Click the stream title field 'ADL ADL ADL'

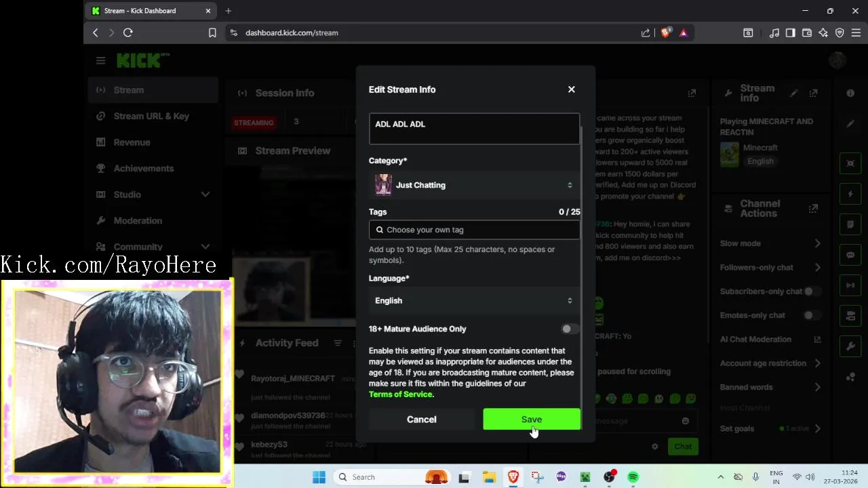click(x=474, y=128)
